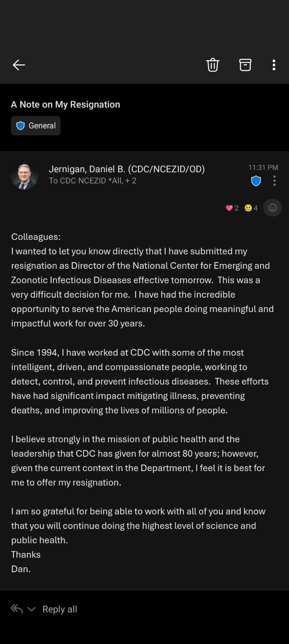Tap the email subject 'A Note on My Resignation'
Screen dimensions: 289x644
point(65,105)
